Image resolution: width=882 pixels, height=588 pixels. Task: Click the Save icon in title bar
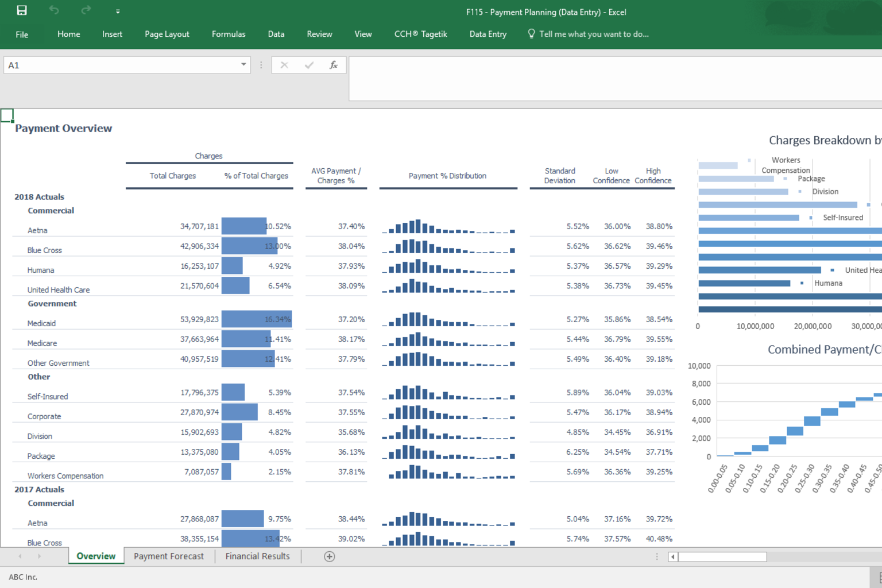[x=22, y=10]
